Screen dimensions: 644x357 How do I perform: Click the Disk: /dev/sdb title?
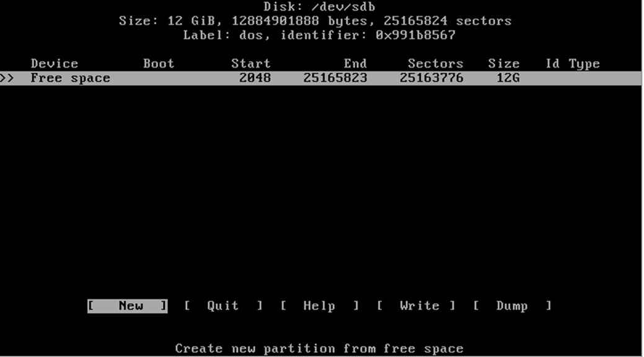319,7
